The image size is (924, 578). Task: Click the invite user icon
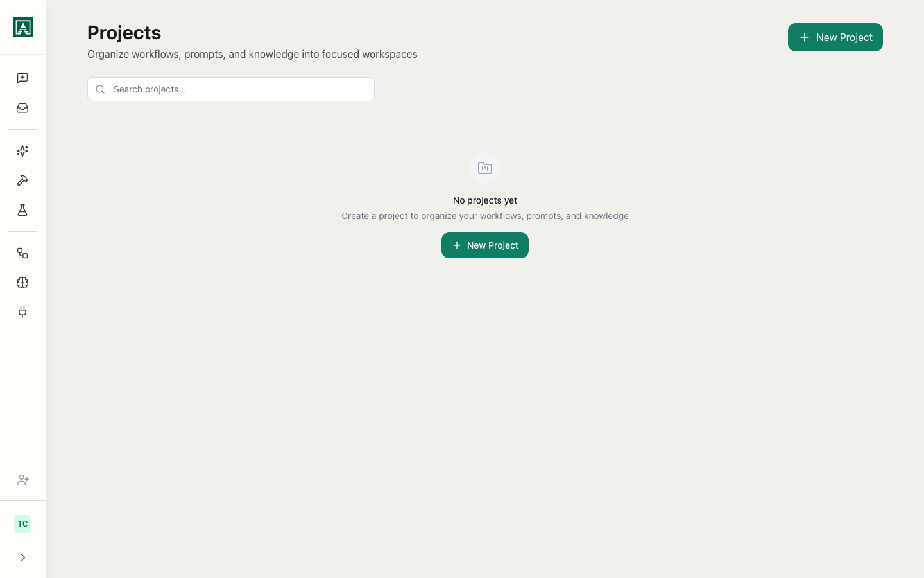tap(22, 480)
